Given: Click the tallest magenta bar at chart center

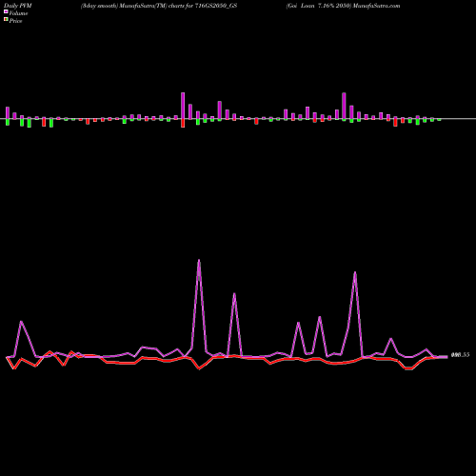Looking at the screenshot, I should point(183,106).
